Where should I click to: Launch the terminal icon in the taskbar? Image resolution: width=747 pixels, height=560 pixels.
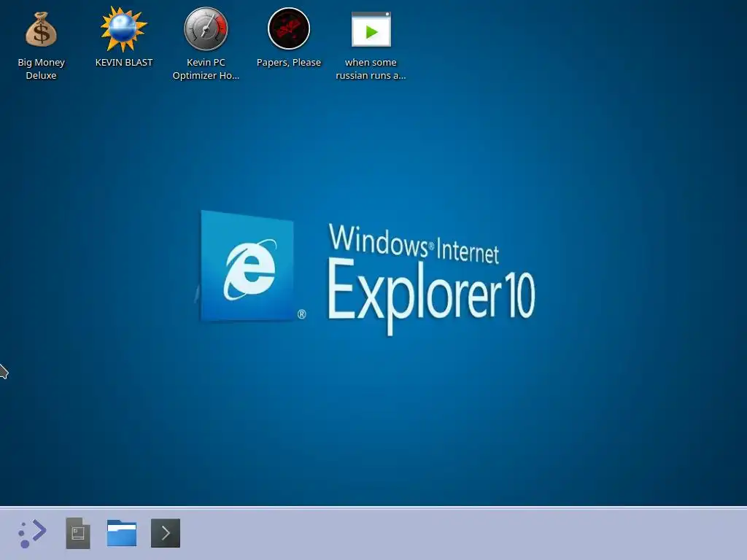[x=166, y=533]
